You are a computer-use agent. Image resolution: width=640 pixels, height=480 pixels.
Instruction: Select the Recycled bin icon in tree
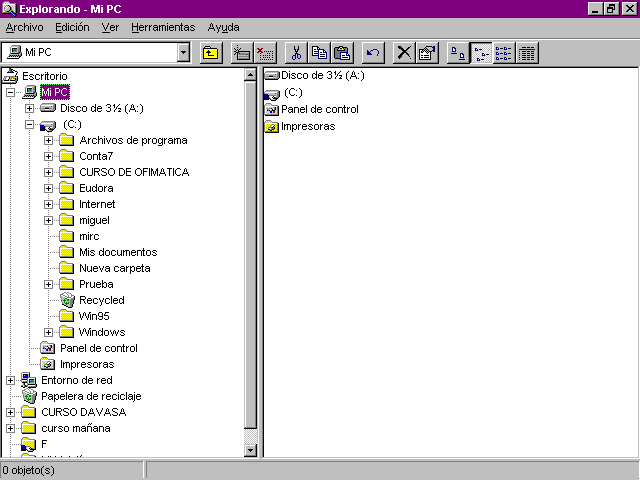[67, 300]
